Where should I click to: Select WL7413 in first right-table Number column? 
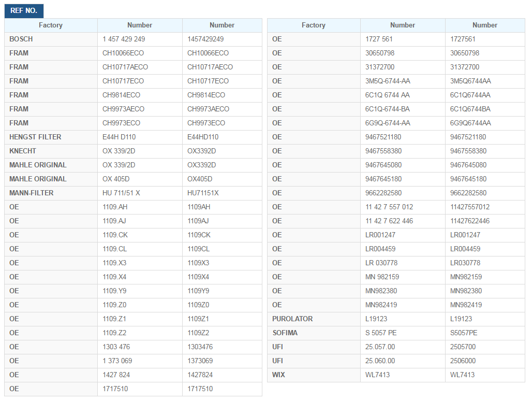[378, 375]
